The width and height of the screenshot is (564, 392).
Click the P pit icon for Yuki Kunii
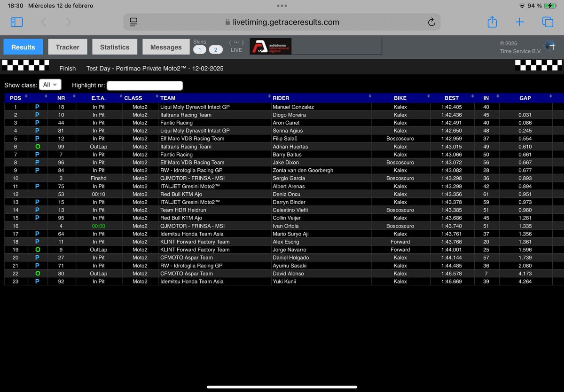(38, 282)
